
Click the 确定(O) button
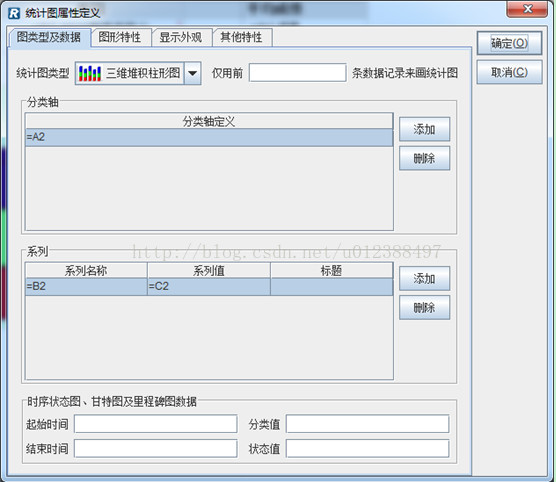click(x=509, y=43)
